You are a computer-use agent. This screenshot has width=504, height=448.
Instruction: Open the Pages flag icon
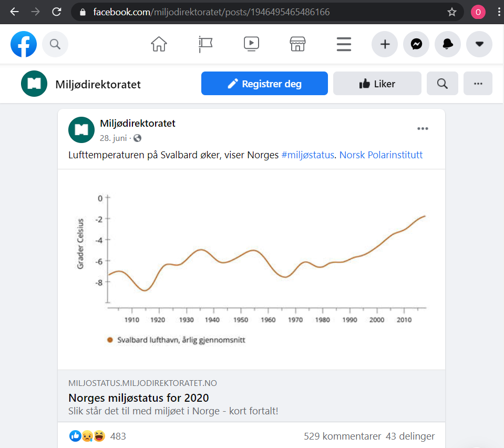coord(205,44)
